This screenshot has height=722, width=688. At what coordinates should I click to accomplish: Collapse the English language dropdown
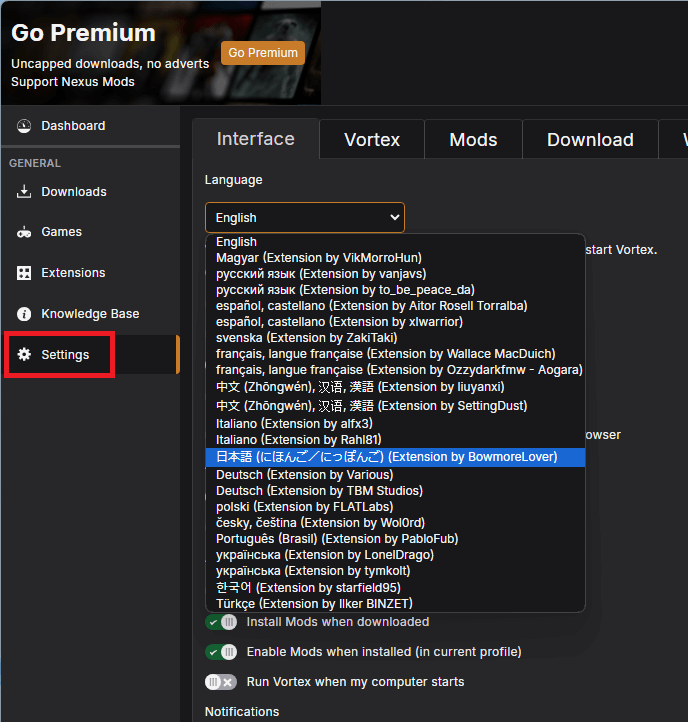point(304,217)
